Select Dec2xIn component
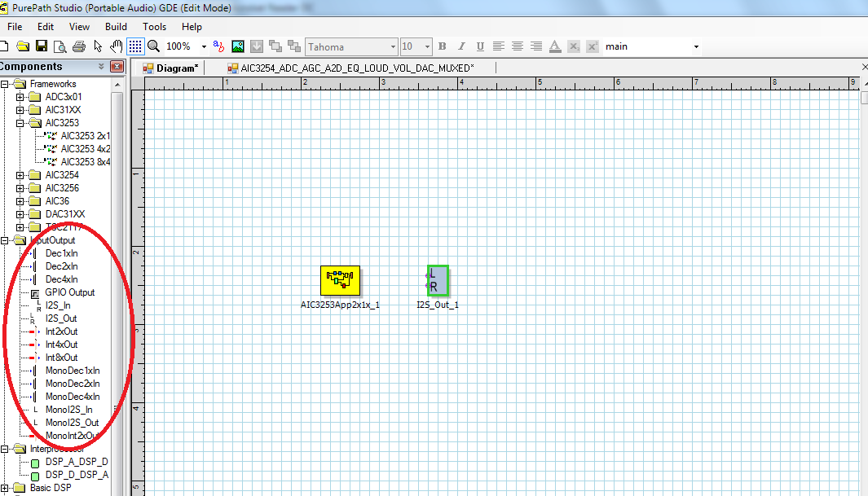 (x=61, y=266)
